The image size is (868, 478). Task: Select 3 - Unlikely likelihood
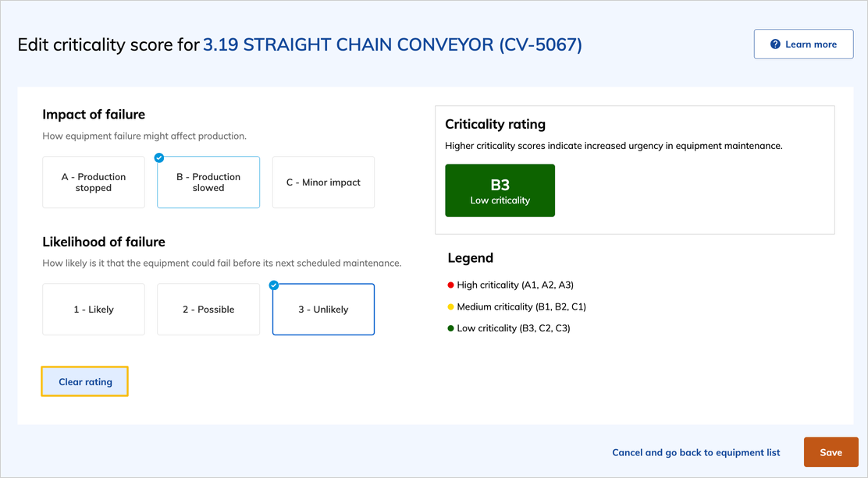pos(323,310)
